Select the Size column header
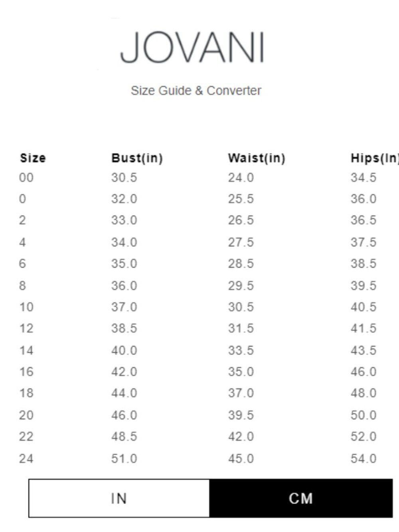Screen dimensions: 399x532 pos(33,158)
